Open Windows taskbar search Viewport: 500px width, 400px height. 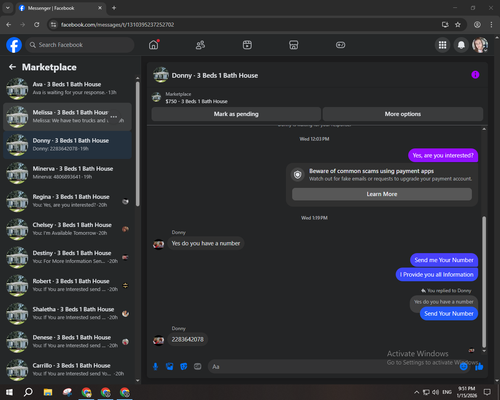coord(28,392)
